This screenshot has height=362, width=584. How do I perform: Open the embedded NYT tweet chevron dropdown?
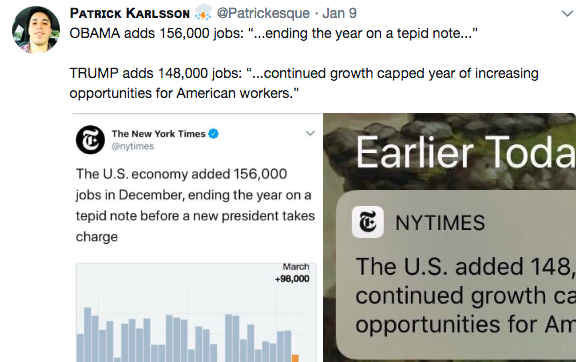tap(310, 133)
